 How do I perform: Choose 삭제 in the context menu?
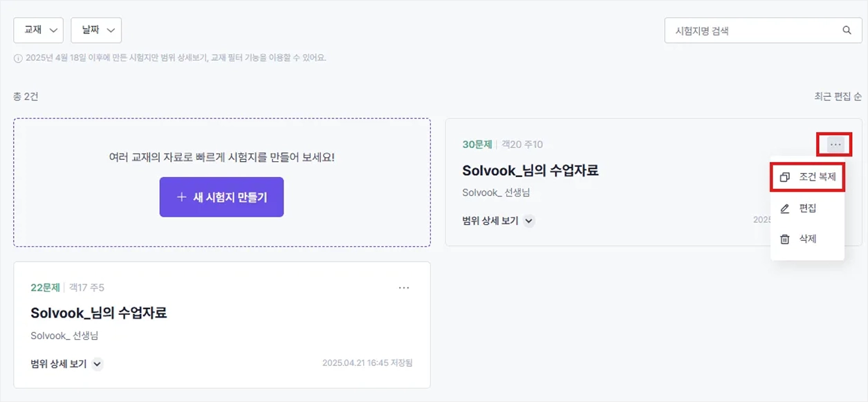[807, 239]
